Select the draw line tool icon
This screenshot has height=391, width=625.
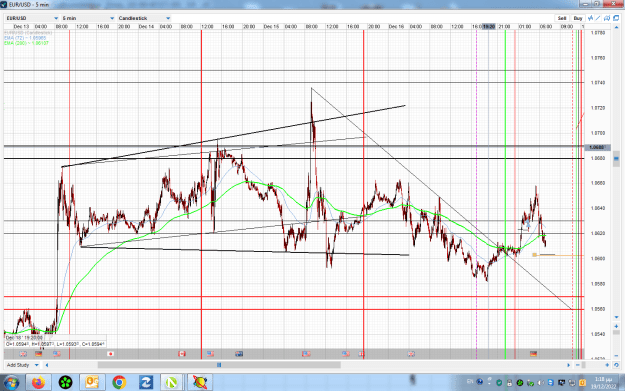(x=598, y=18)
